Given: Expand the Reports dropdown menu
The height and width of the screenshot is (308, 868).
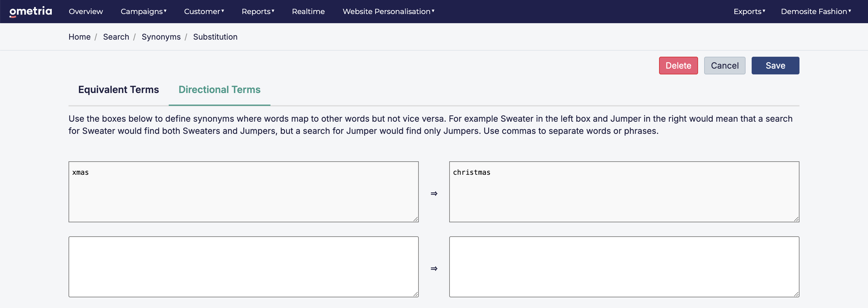Looking at the screenshot, I should [x=258, y=12].
